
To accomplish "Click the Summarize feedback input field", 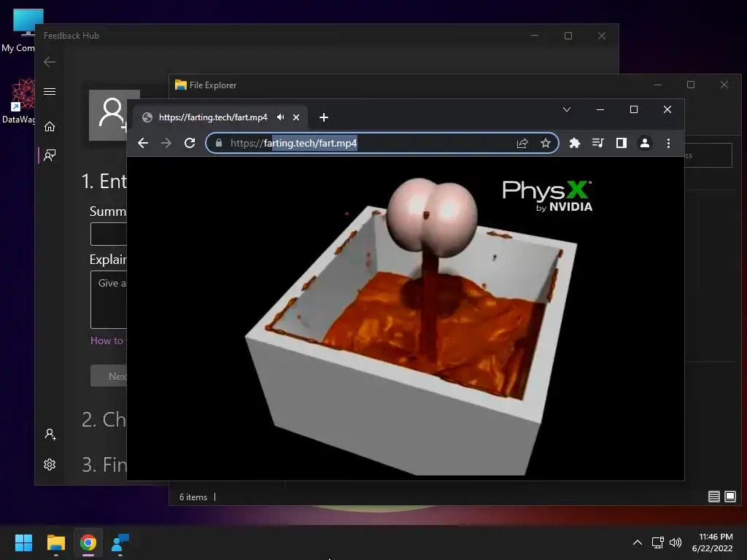I will point(109,234).
